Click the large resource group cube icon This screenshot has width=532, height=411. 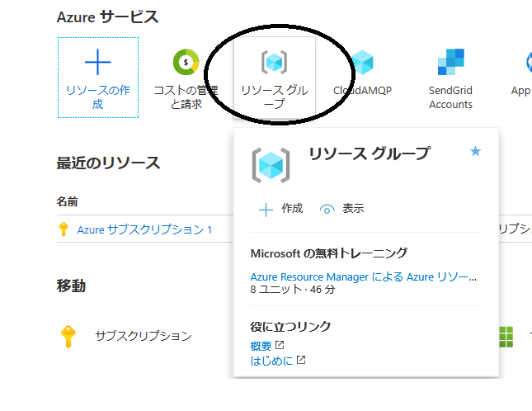(x=271, y=165)
